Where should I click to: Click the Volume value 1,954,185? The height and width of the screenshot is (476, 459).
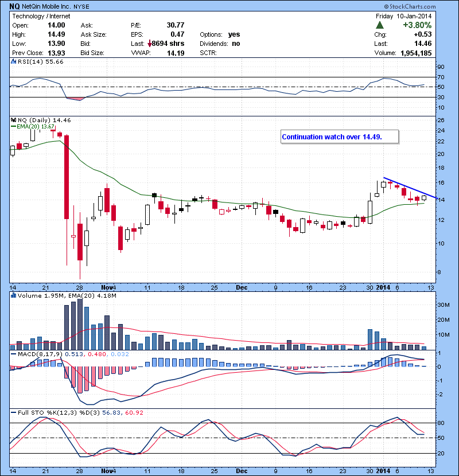coord(416,53)
